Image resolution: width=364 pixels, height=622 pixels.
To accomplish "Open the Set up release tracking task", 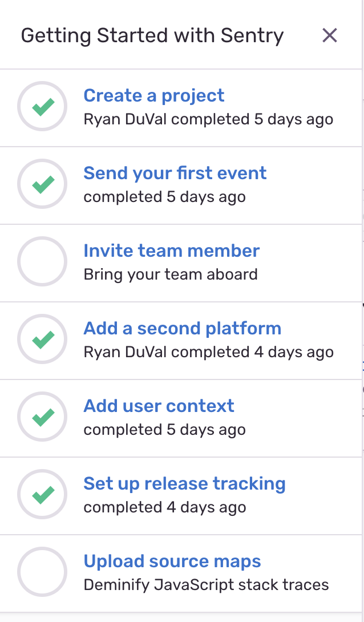I will 184,483.
